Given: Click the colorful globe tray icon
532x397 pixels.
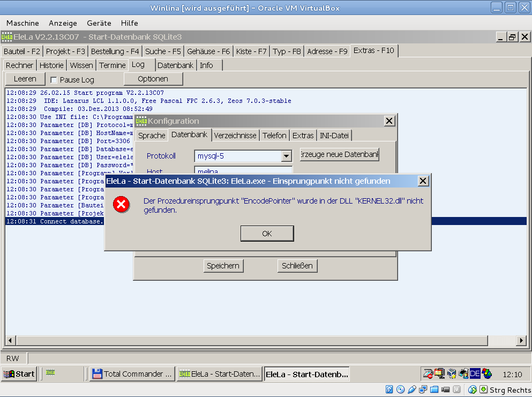Looking at the screenshot, I should click(487, 373).
